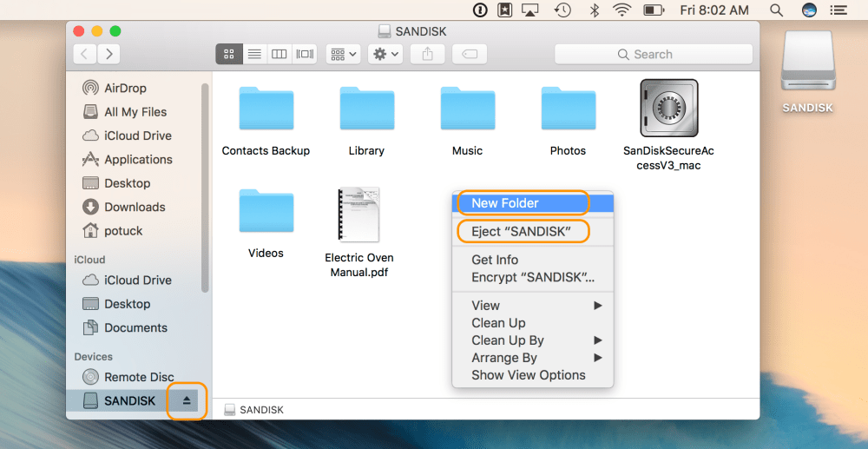
Task: Click the Edit Tags toolbar icon
Action: point(470,54)
